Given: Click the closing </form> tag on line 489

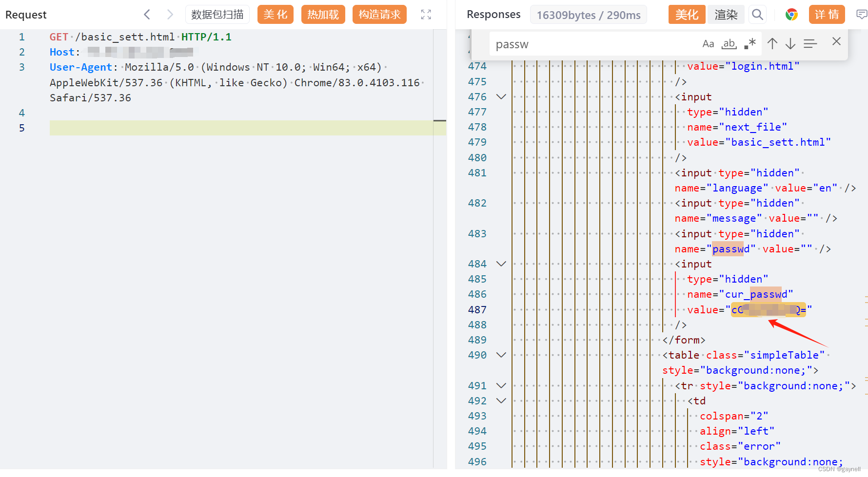Looking at the screenshot, I should [x=684, y=340].
